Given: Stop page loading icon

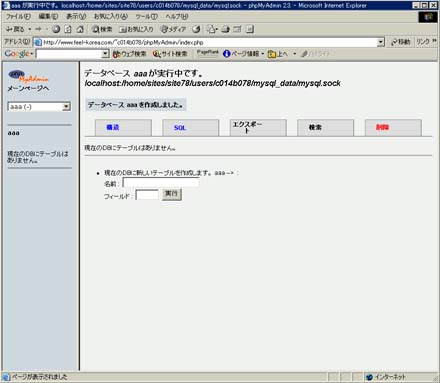Looking at the screenshot, I should click(56, 29).
